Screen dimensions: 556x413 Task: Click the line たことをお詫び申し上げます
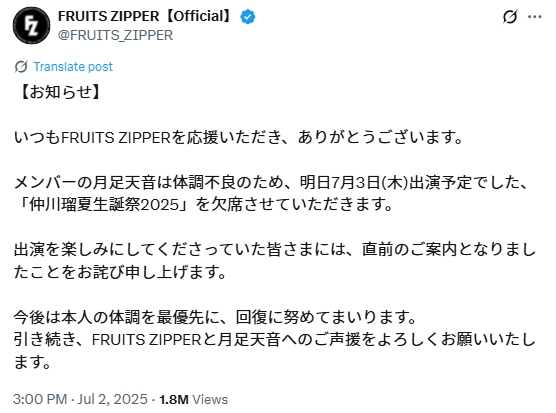pyautogui.click(x=120, y=272)
